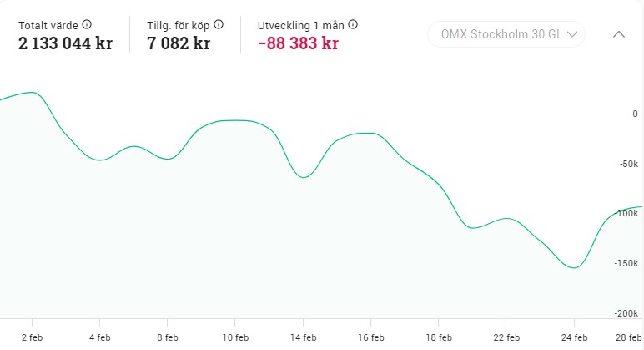The width and height of the screenshot is (644, 350).
Task: Click the 18 feb date on the timeline
Action: pyautogui.click(x=439, y=337)
